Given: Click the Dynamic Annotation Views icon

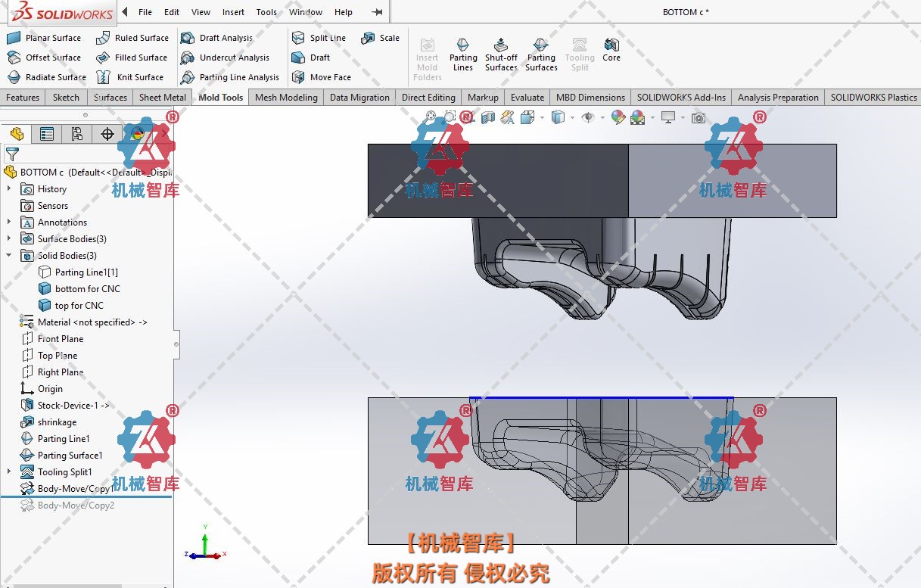Looking at the screenshot, I should (x=508, y=117).
